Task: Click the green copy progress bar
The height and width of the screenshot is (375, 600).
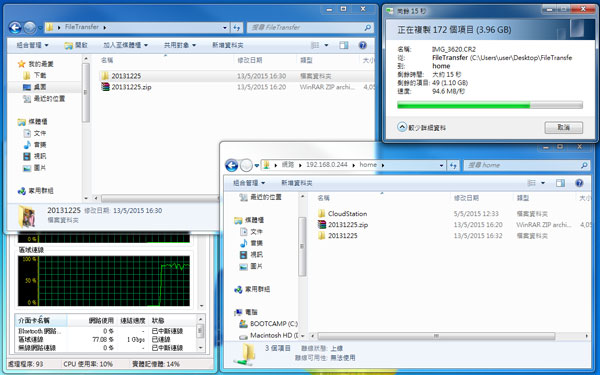Action: pyautogui.click(x=490, y=105)
